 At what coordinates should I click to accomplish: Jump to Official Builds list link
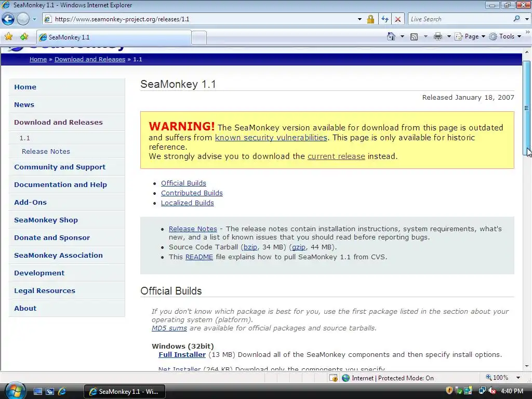183,183
